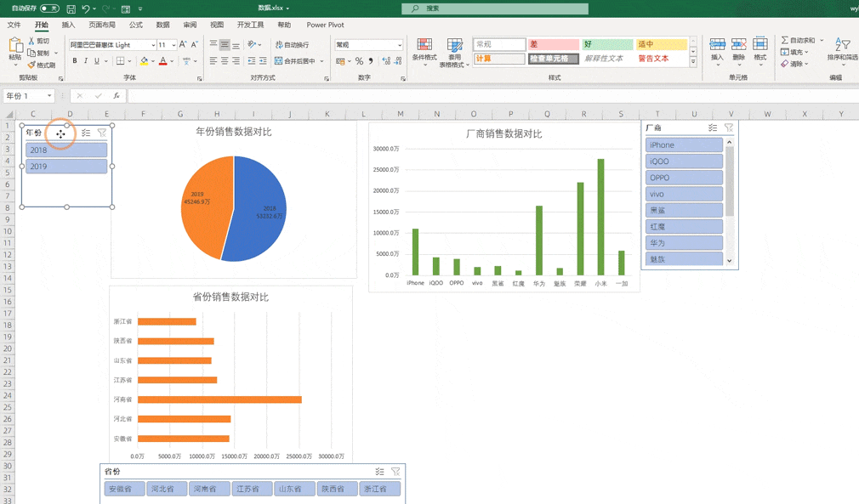Click percent style number format icon
This screenshot has width=859, height=504.
359,60
